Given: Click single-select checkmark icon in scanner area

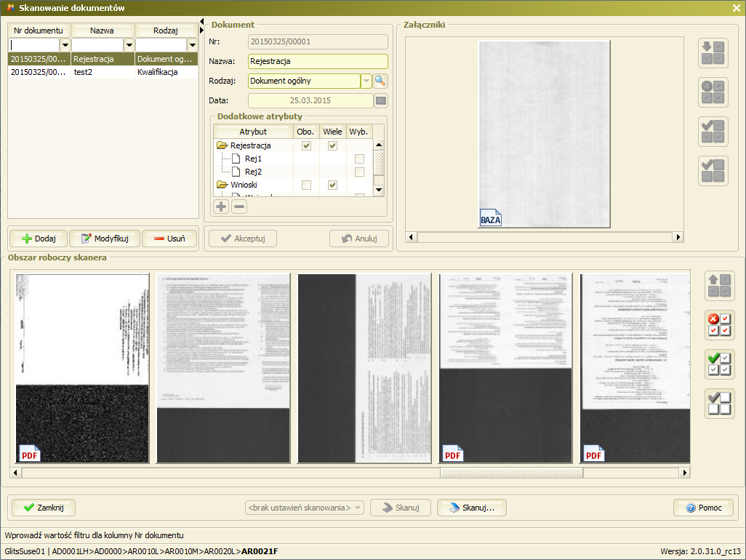Looking at the screenshot, I should coord(719,404).
